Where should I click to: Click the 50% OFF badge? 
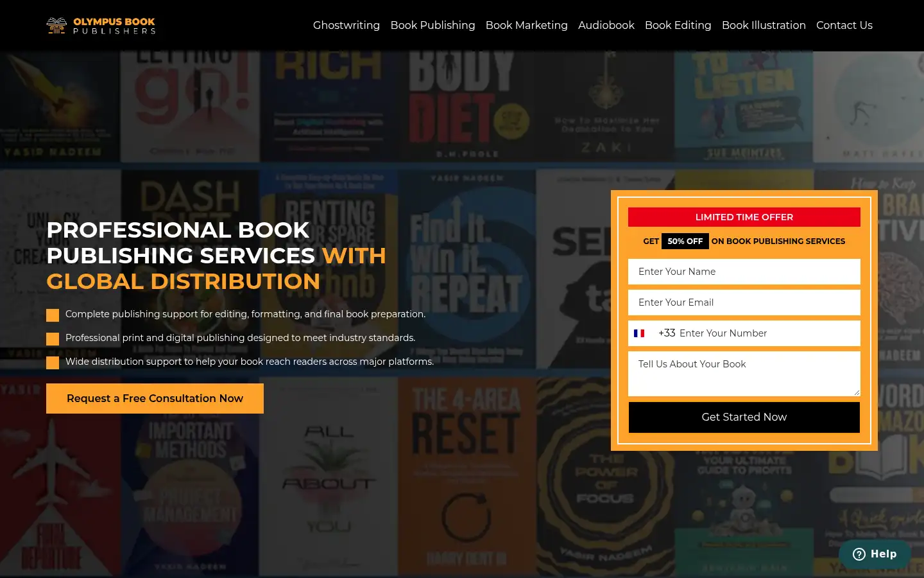685,241
